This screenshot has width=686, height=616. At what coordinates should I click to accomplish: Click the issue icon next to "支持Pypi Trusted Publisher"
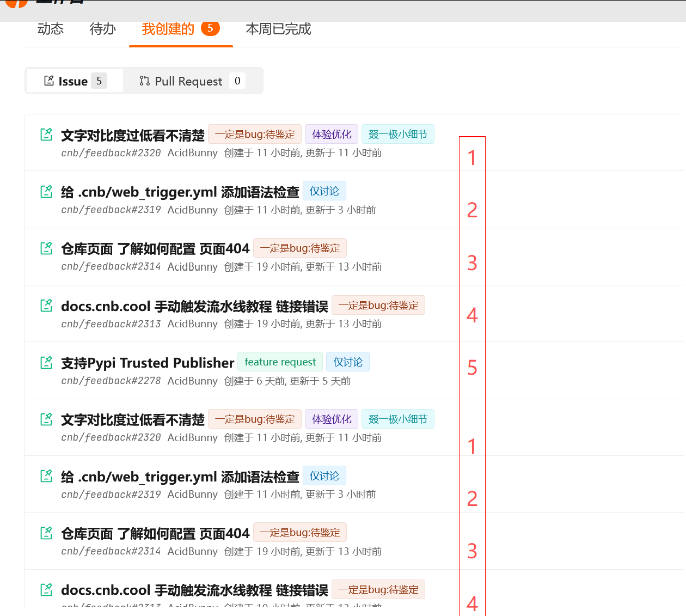47,362
